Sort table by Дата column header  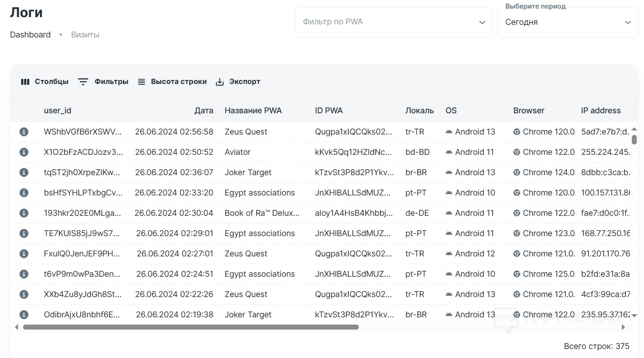pos(203,111)
